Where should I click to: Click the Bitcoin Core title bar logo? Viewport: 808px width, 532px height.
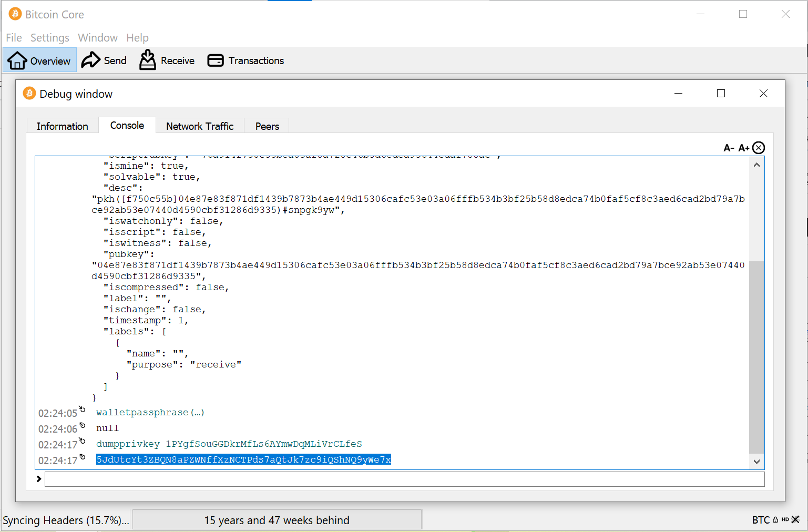15,14
